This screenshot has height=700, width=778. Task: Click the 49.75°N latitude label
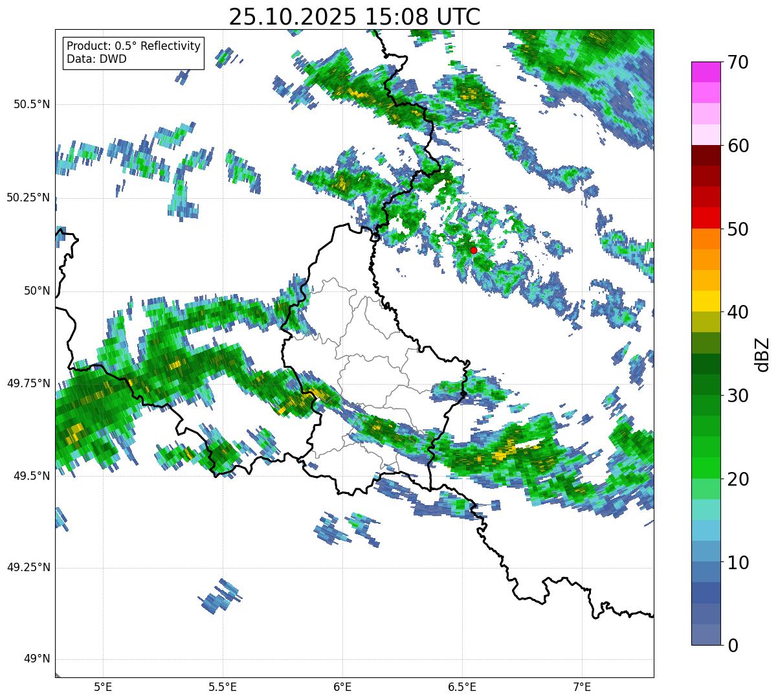28,383
